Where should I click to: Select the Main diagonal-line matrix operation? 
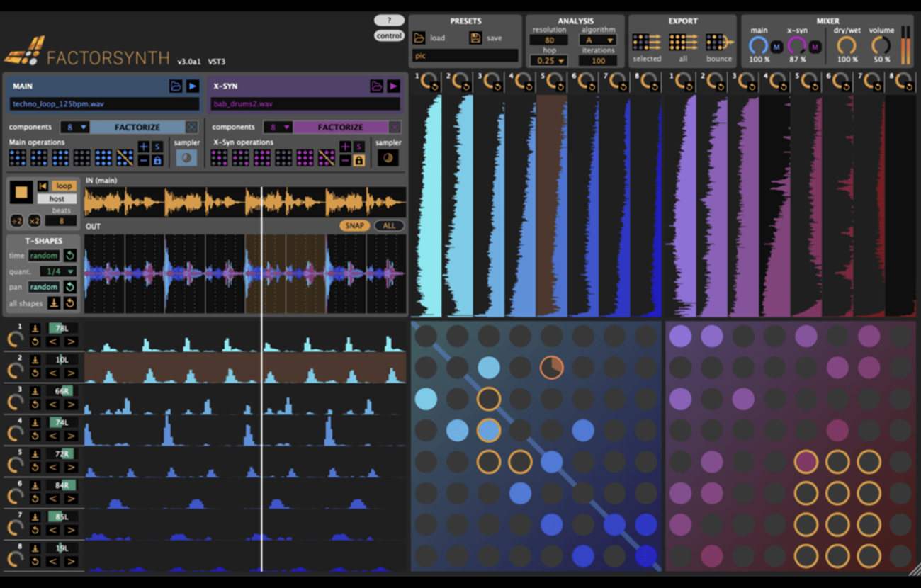tap(125, 157)
